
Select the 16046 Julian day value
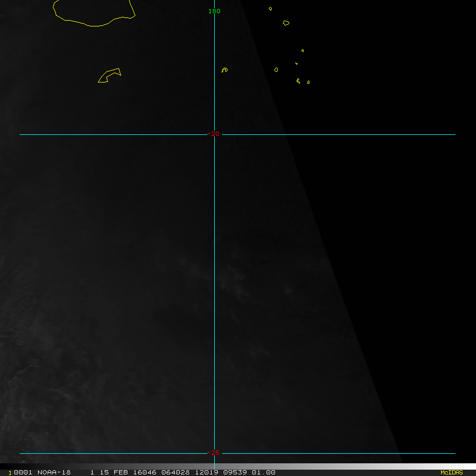(x=144, y=472)
